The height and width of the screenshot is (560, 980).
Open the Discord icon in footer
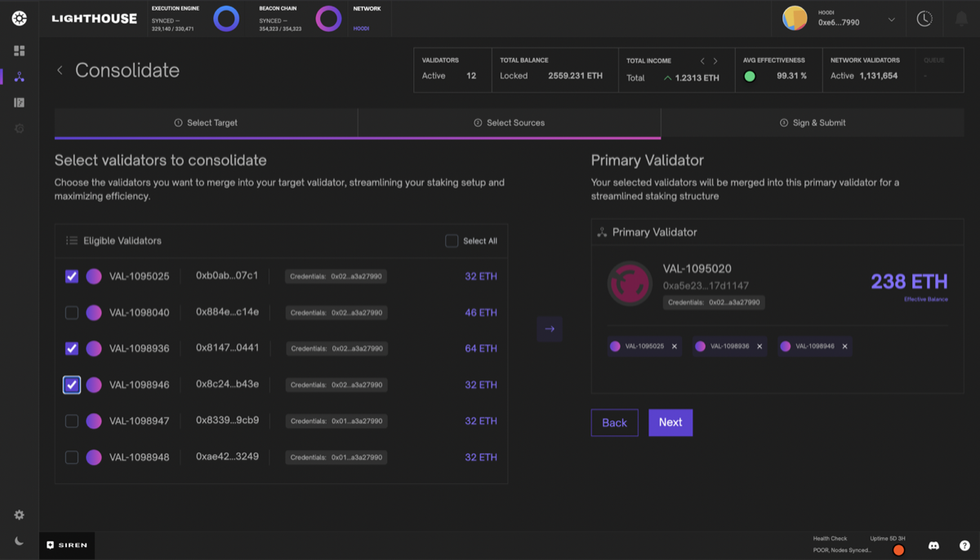coord(933,545)
